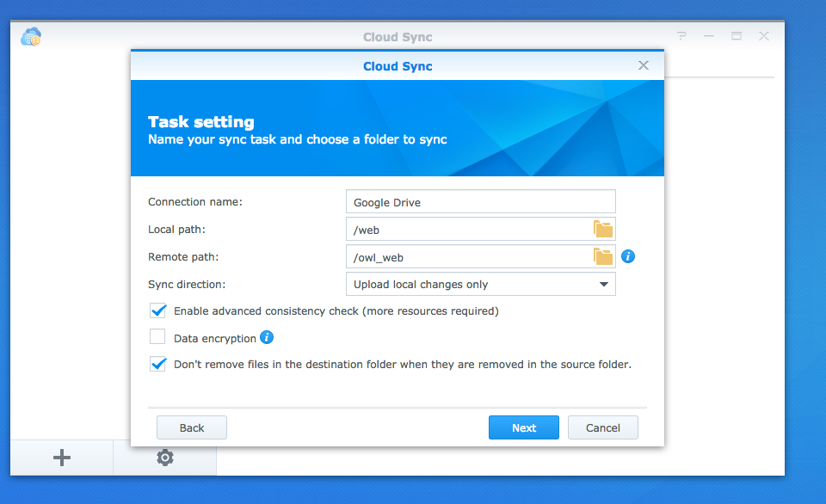Disable advanced consistency check checkbox
826x504 pixels.
point(157,310)
